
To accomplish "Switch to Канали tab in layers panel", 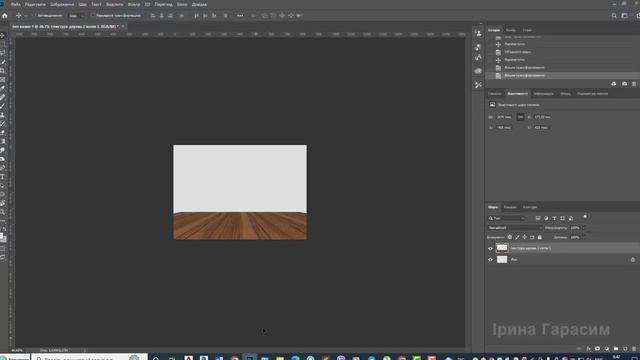I will pos(509,207).
